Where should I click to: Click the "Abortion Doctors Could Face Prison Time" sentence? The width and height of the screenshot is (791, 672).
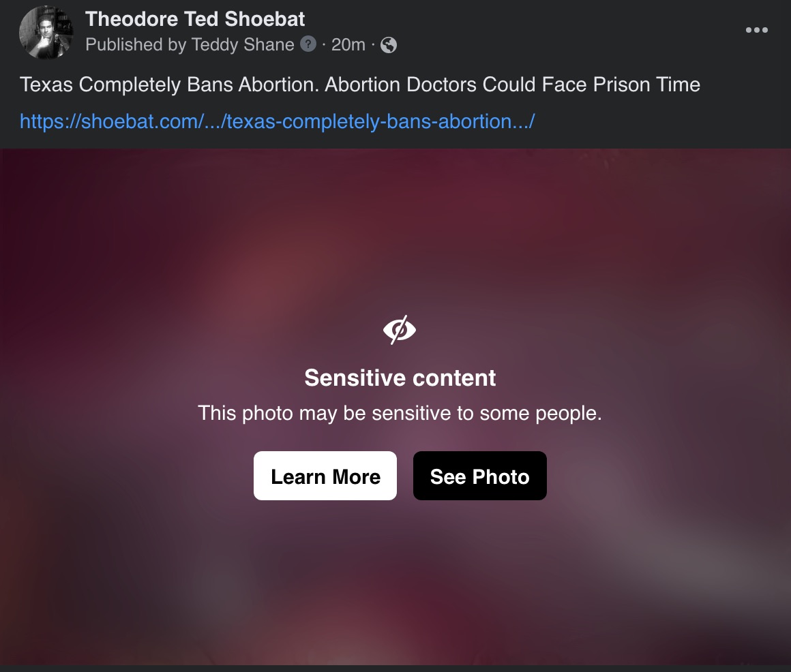(x=513, y=85)
